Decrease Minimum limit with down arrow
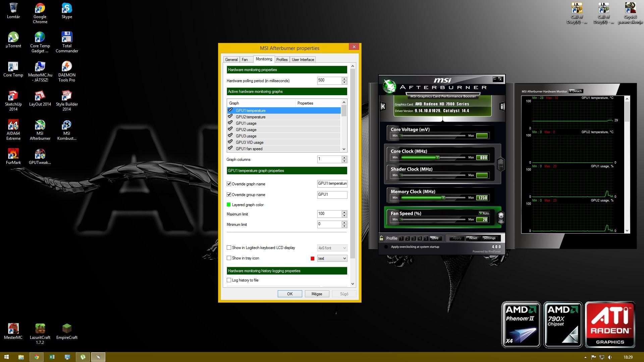This screenshot has height=362, width=644. tap(344, 226)
